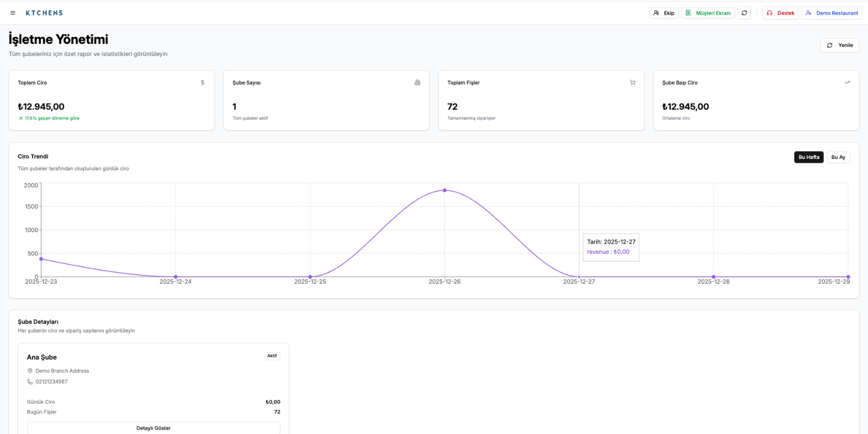Open the hamburger menu icon
Screen dimensions: 868x434
tap(13, 13)
